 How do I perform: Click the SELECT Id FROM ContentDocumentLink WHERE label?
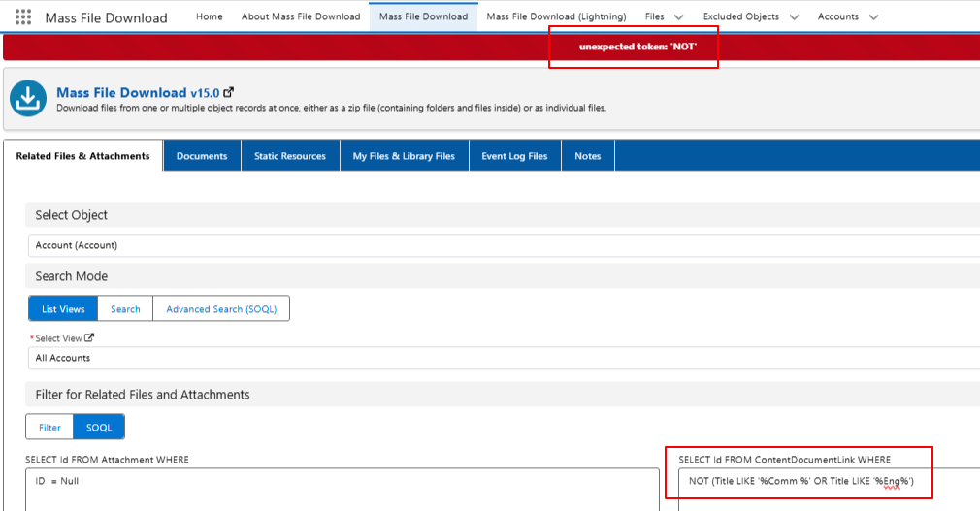(784, 460)
